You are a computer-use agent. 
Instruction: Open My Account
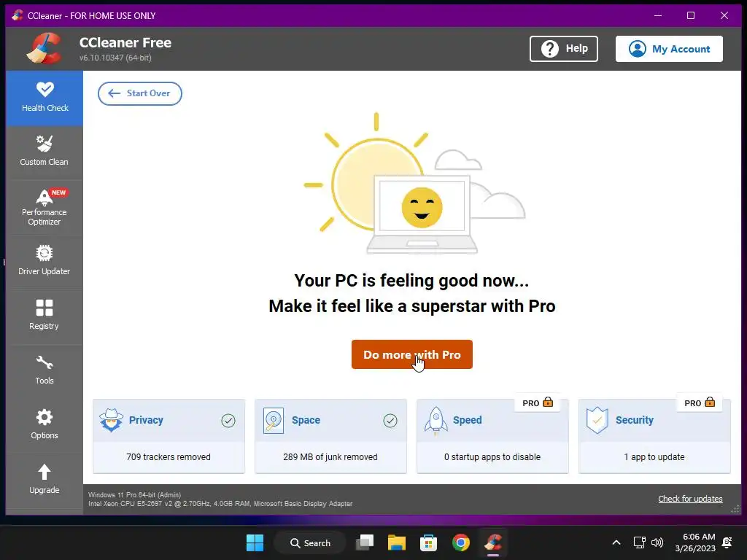click(x=669, y=49)
